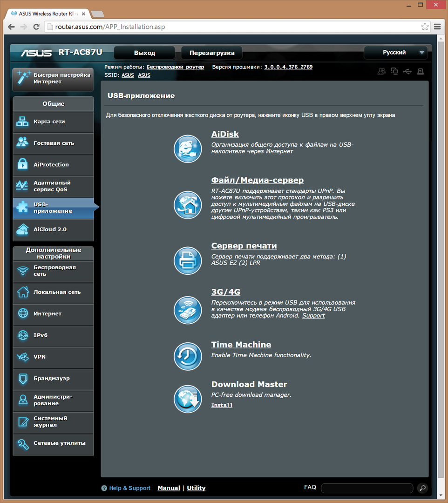The width and height of the screenshot is (448, 503).
Task: Click the 3G/4G modem icon
Action: 188,310
